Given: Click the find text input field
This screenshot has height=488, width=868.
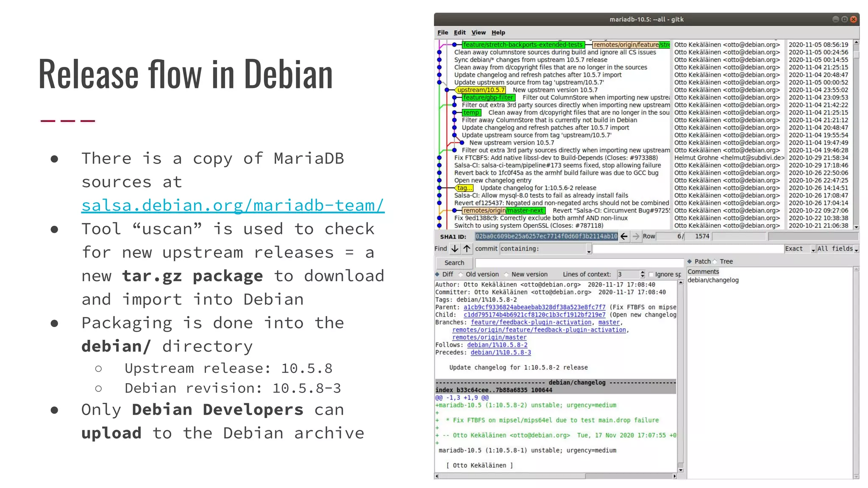Looking at the screenshot, I should (x=688, y=249).
